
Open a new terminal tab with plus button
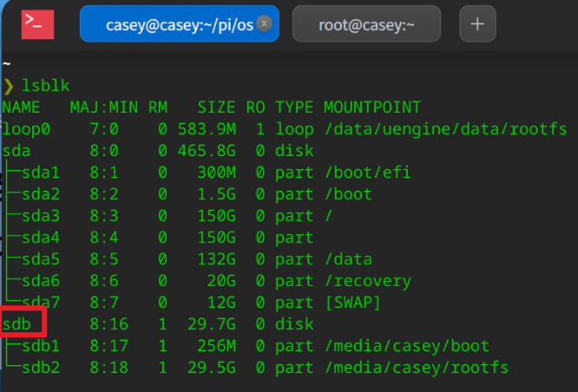coord(477,24)
